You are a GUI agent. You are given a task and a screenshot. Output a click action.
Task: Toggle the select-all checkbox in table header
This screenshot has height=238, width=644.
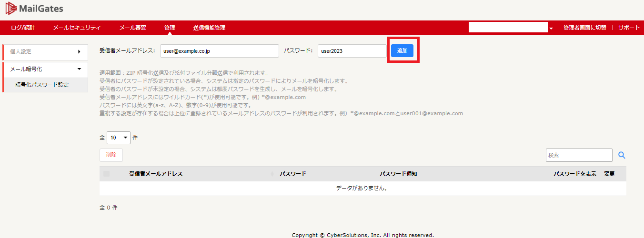[x=107, y=174]
